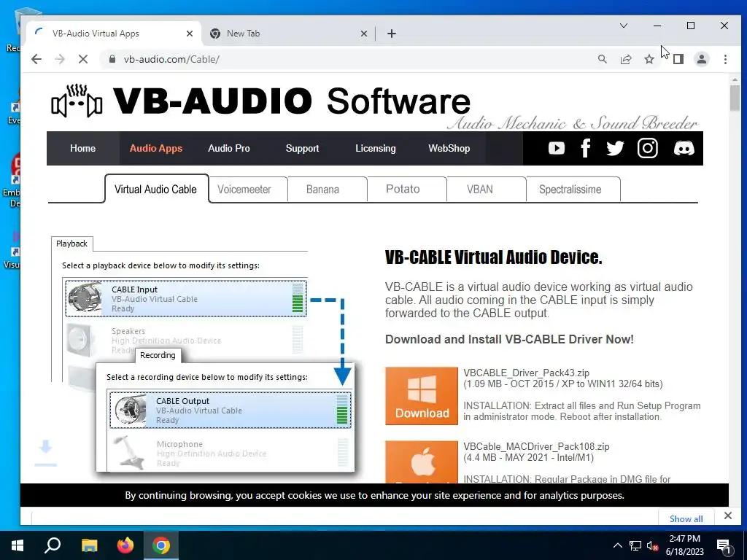Viewport: 747px width, 560px height.
Task: Download Windows VB-CABLE driver pack
Action: pos(422,396)
